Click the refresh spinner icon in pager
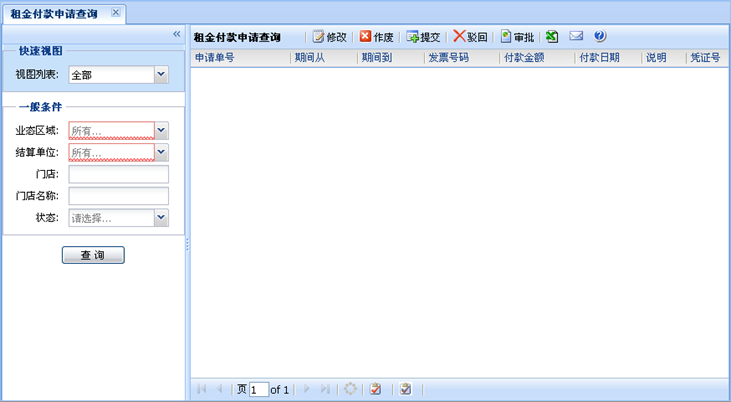This screenshot has height=402, width=731. click(x=350, y=389)
